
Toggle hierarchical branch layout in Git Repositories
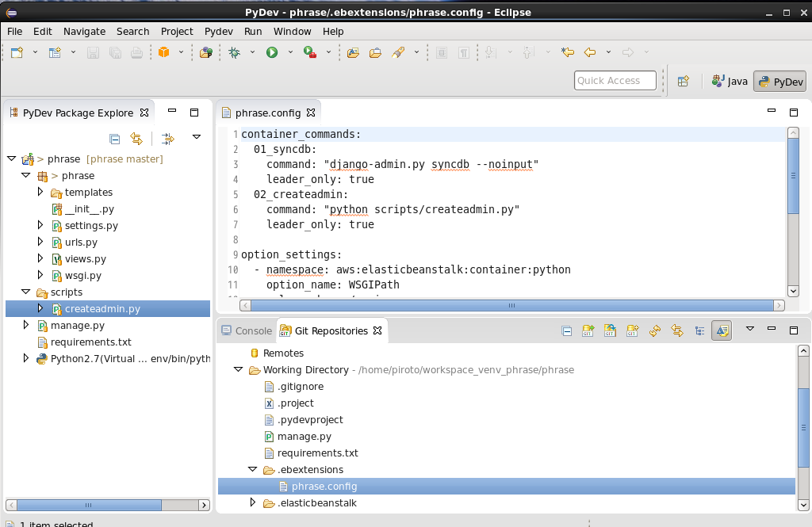(699, 331)
